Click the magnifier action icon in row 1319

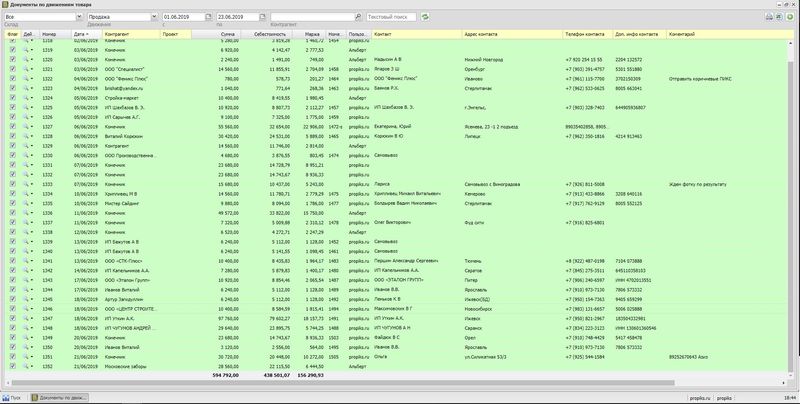[x=26, y=50]
